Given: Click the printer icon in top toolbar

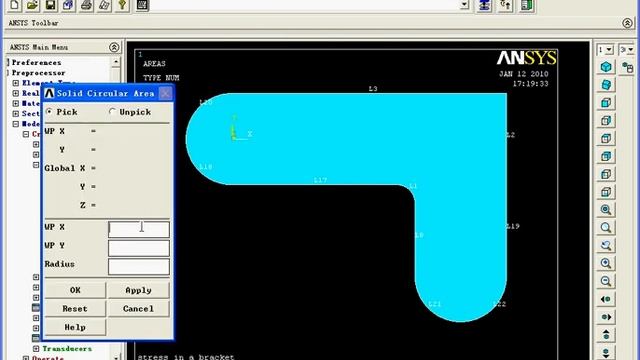Looking at the screenshot, I should [86, 5].
